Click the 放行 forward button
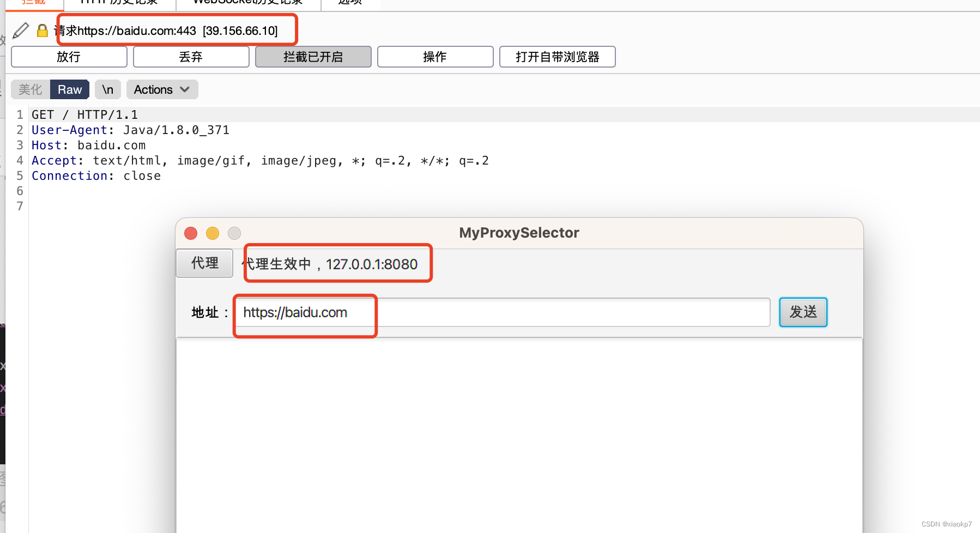980x533 pixels. [x=69, y=57]
